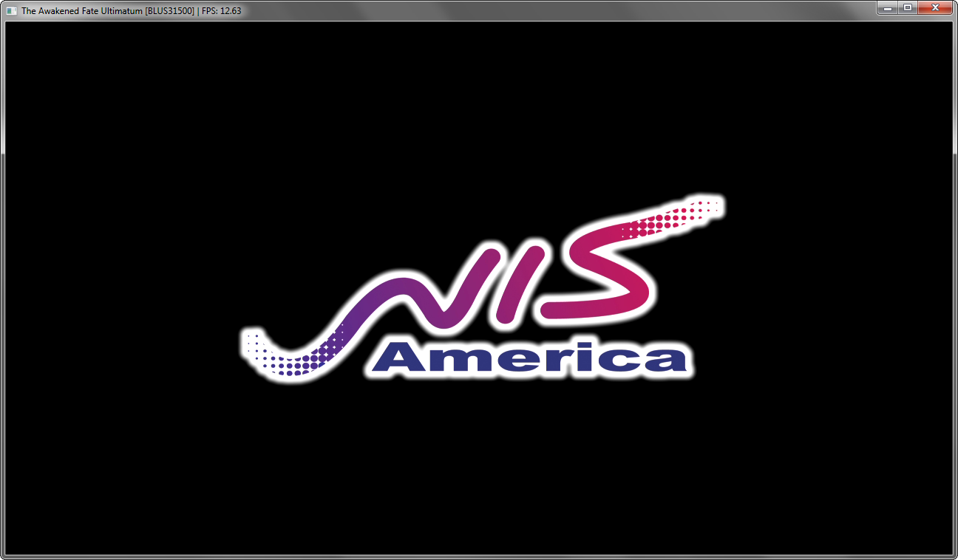Click the app icon in the title bar

coord(11,10)
